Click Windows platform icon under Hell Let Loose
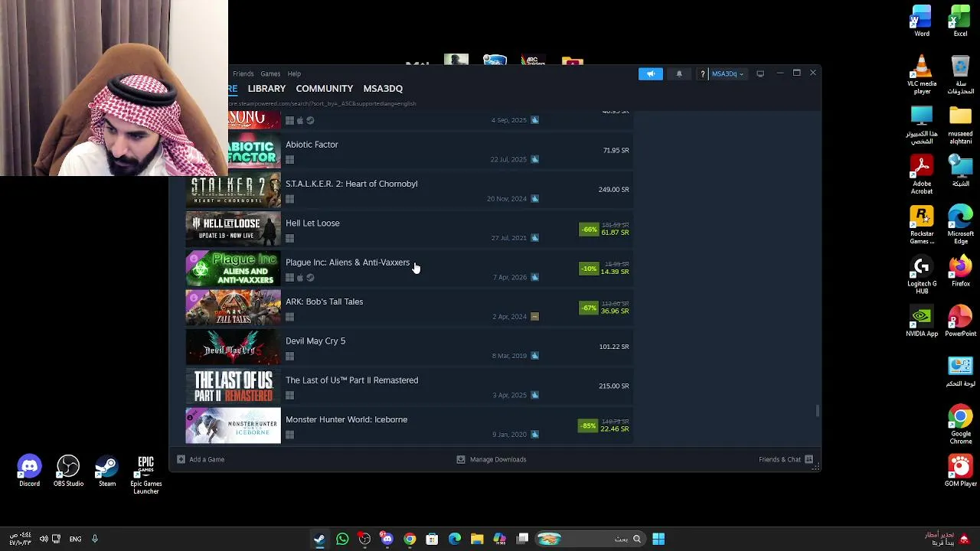This screenshot has height=551, width=980. [289, 238]
